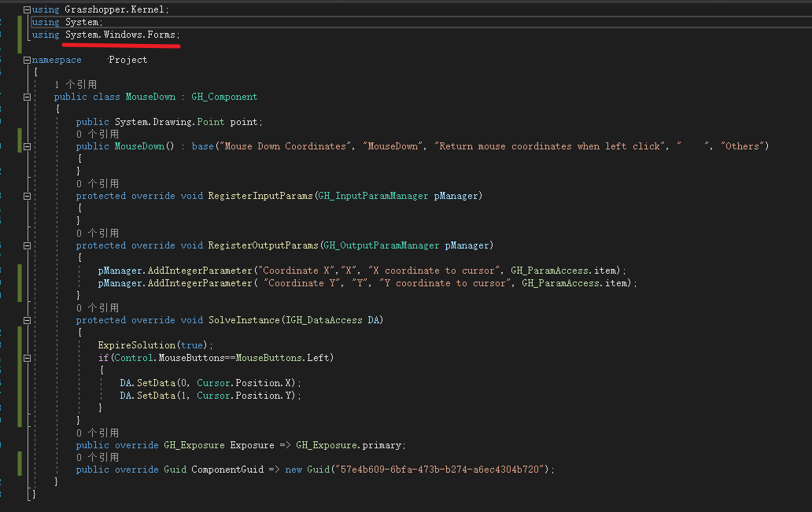This screenshot has width=812, height=512.
Task: Collapse the using directives block
Action: click(x=27, y=10)
